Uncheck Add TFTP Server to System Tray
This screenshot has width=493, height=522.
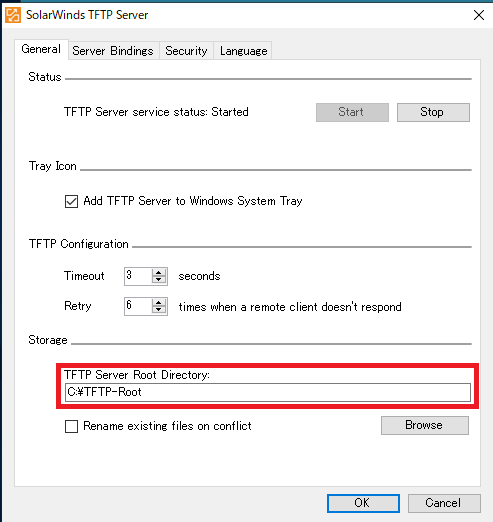pos(71,201)
